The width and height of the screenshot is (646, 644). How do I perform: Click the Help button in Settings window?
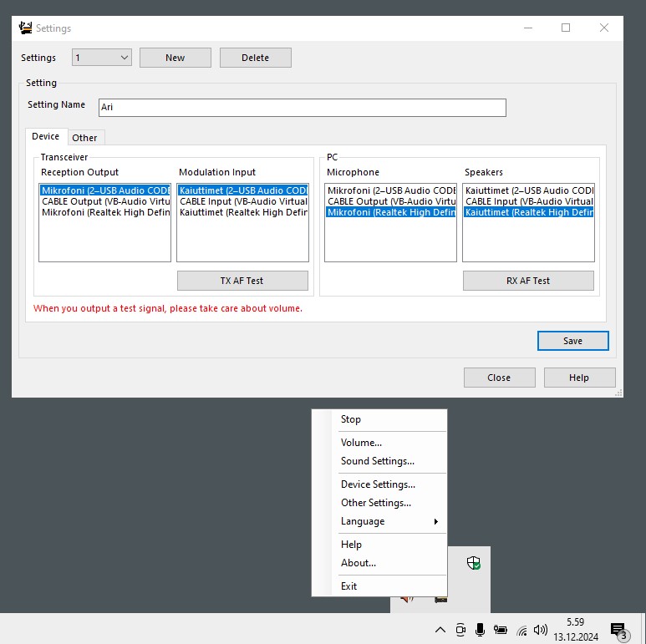click(x=579, y=378)
